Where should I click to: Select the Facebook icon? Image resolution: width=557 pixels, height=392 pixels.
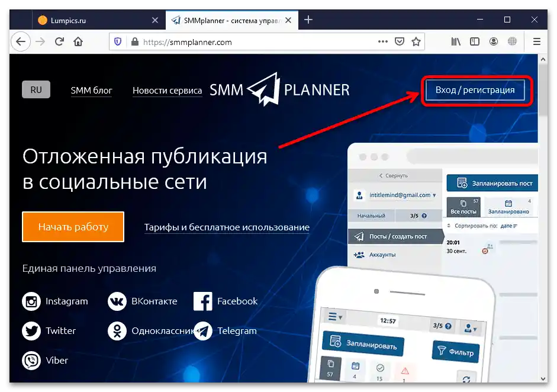[x=203, y=301]
